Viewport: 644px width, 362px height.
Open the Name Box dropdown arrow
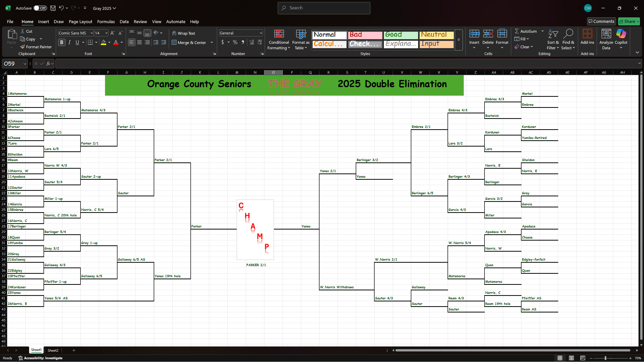(x=25, y=64)
